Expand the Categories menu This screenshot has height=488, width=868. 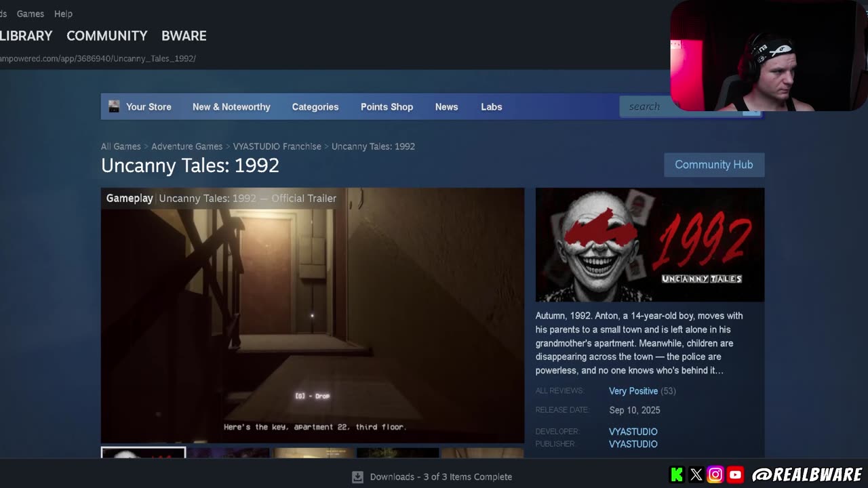(315, 107)
